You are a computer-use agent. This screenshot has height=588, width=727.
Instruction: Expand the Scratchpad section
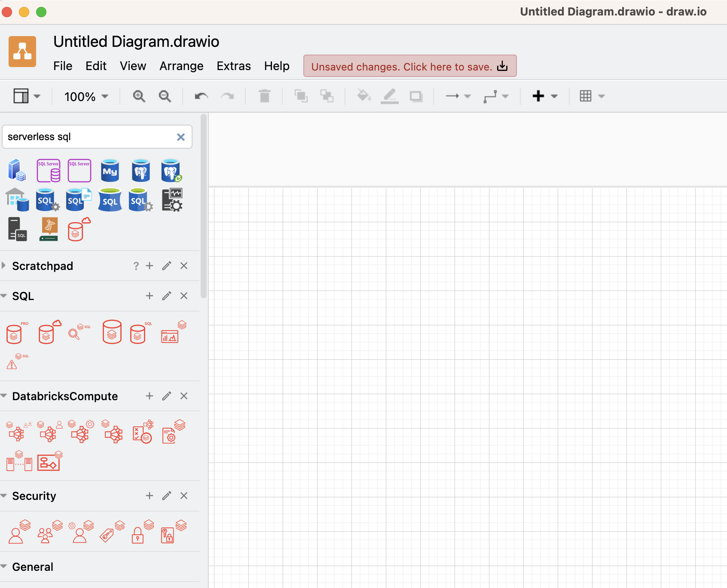[4, 266]
